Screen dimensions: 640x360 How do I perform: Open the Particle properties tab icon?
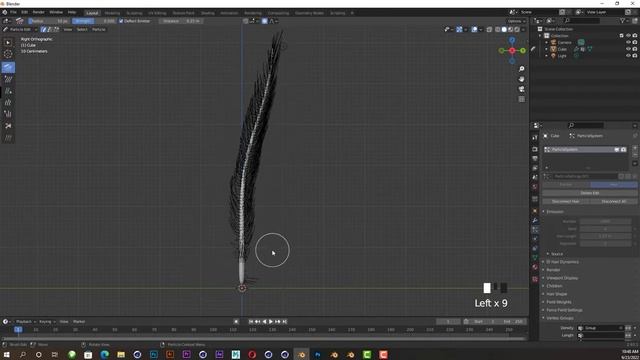point(535,230)
